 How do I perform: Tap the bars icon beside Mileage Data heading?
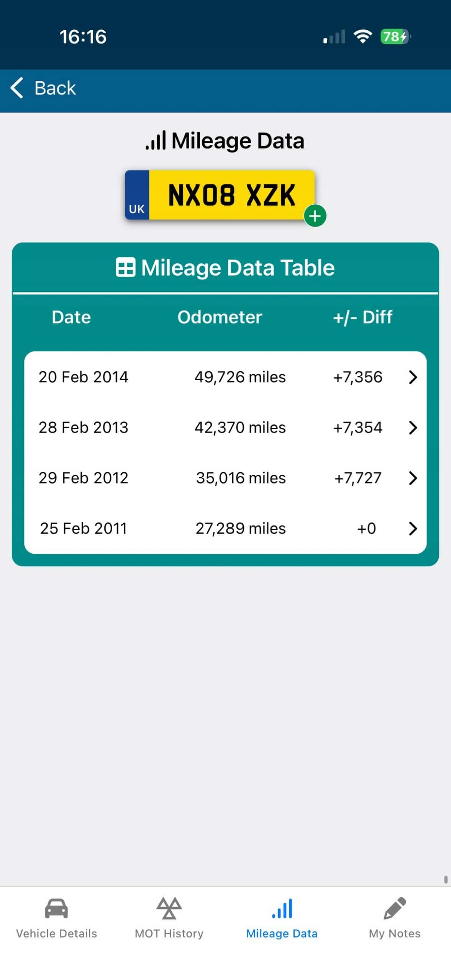156,140
